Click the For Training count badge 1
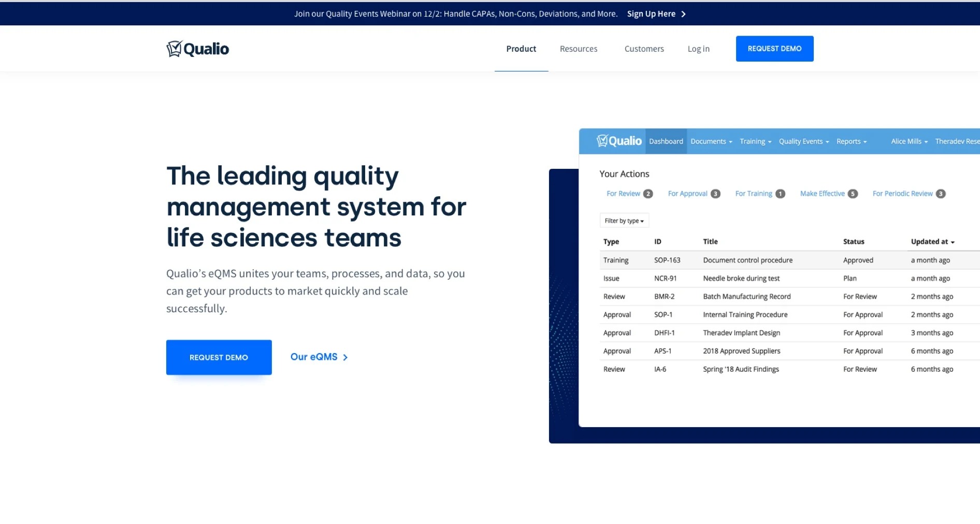This screenshot has height=524, width=980. [780, 194]
